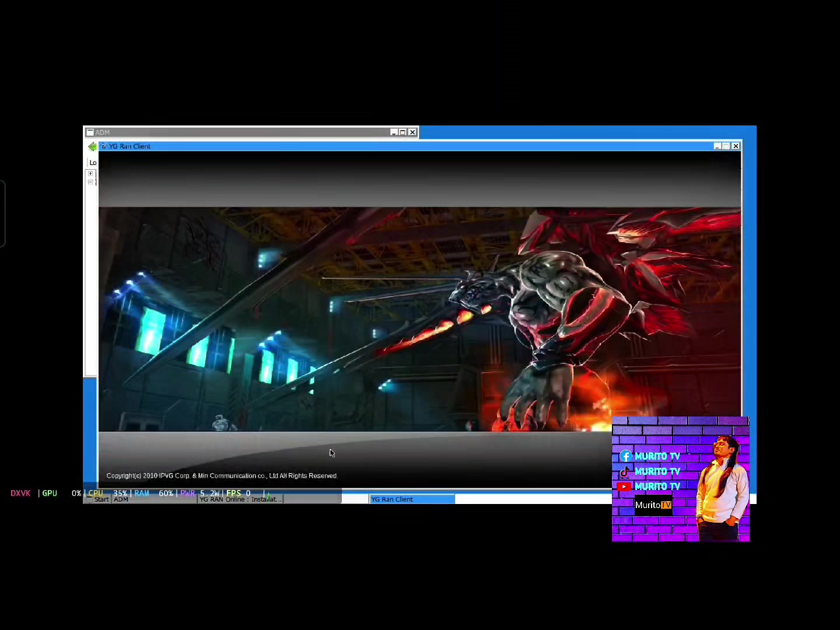The image size is (840, 630).
Task: Minimize the YG Ran Client window
Action: coord(717,146)
